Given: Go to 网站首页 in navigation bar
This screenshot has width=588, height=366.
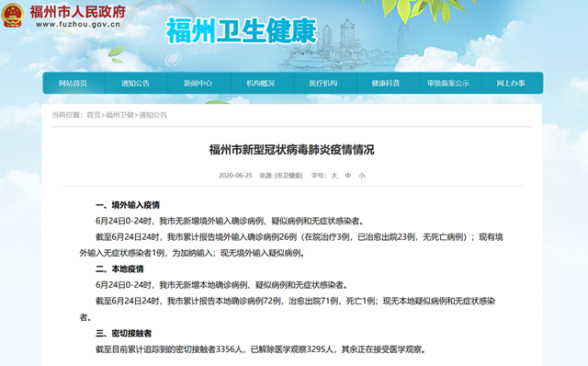Looking at the screenshot, I should pos(73,84).
